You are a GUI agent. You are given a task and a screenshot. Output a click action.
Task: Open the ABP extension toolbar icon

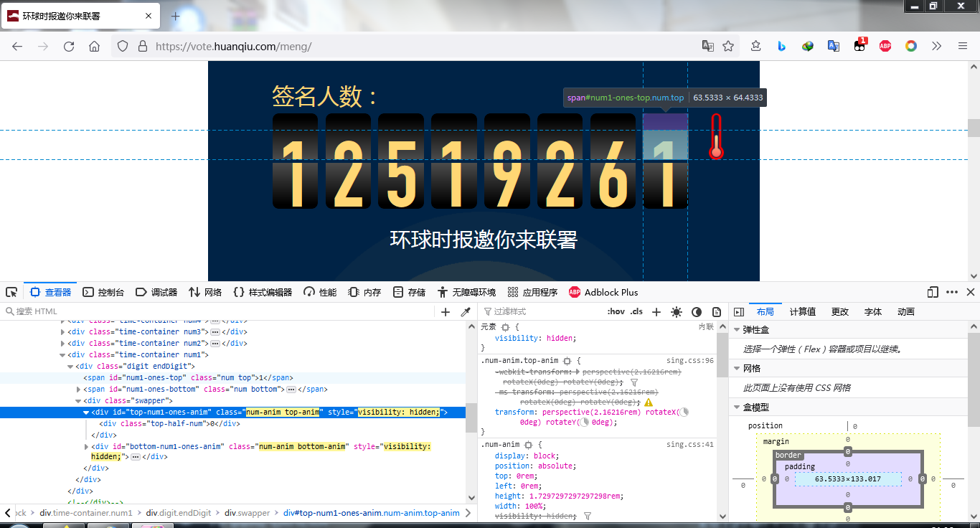point(885,46)
